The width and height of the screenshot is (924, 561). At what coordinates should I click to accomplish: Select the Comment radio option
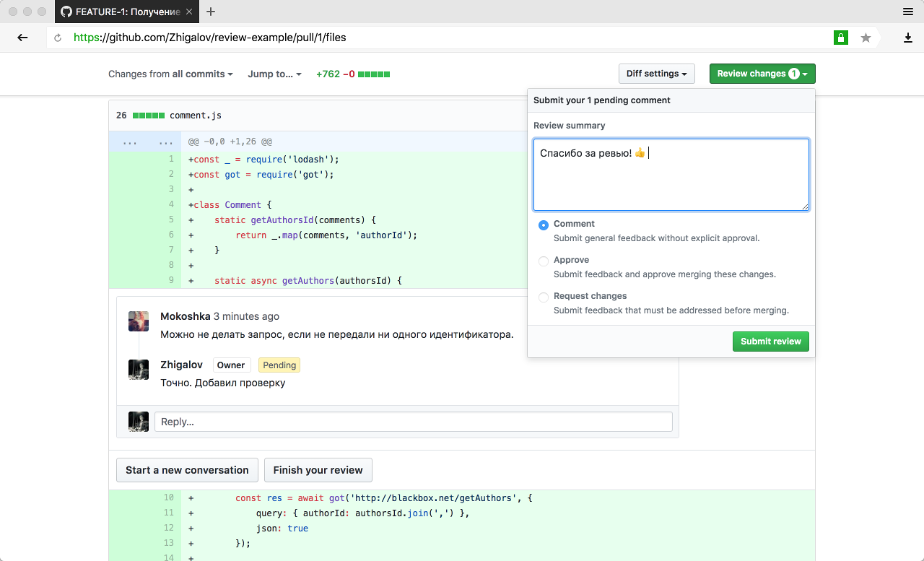point(544,225)
